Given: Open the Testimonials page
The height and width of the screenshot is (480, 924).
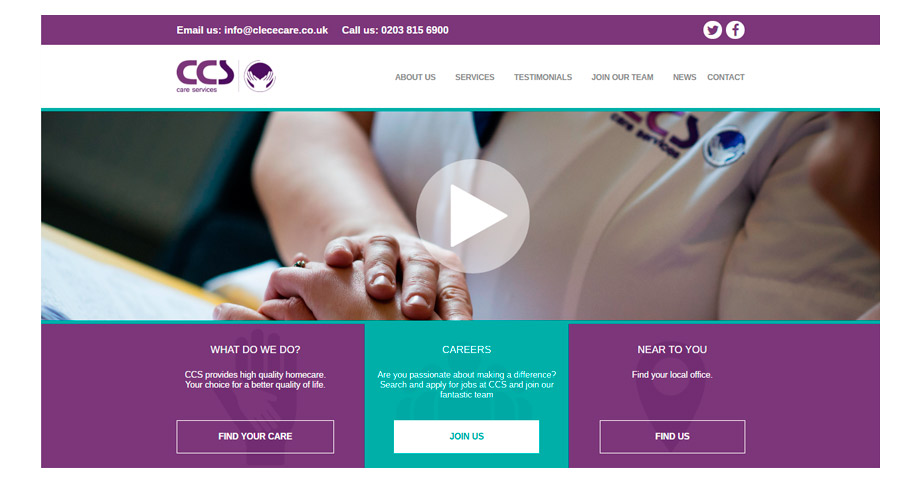Looking at the screenshot, I should pyautogui.click(x=543, y=77).
